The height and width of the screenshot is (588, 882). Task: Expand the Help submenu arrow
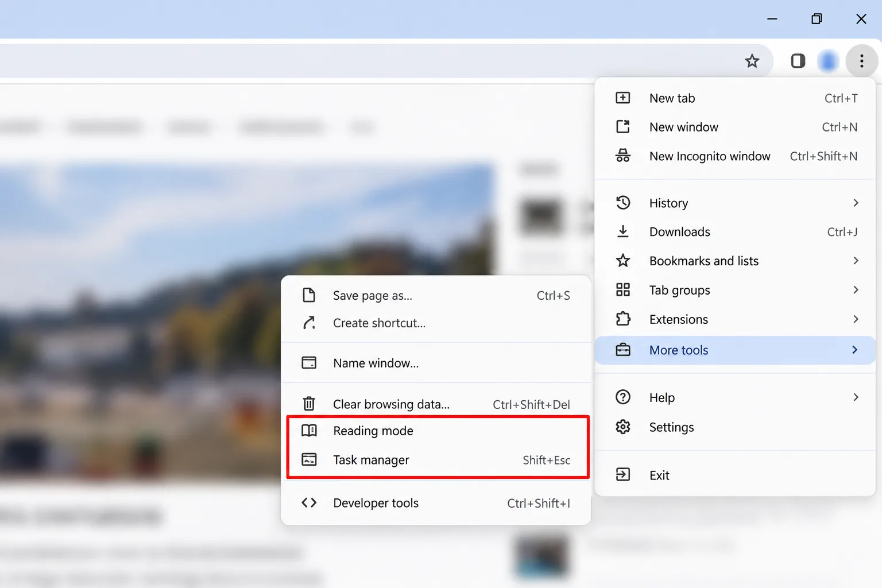pyautogui.click(x=856, y=397)
